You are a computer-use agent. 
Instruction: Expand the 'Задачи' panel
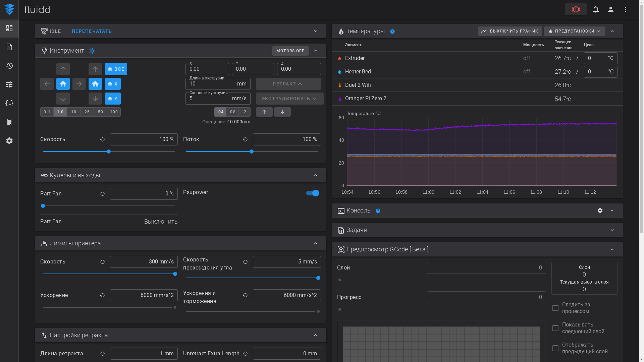point(612,230)
